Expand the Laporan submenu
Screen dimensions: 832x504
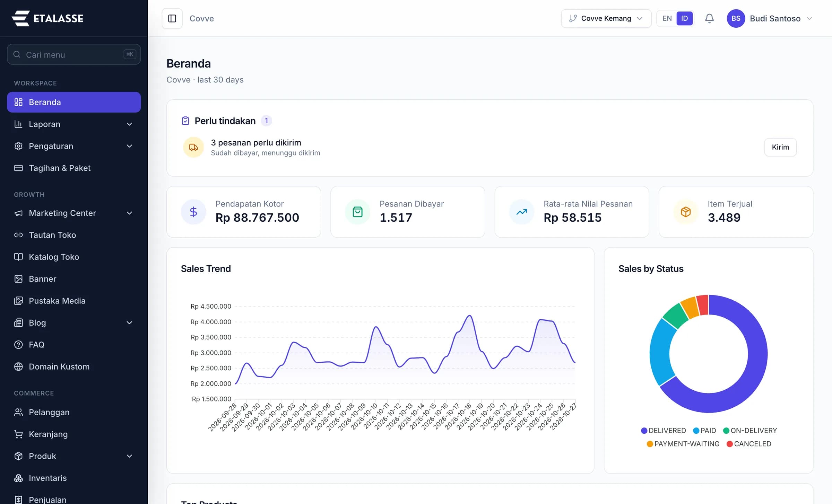pyautogui.click(x=74, y=124)
